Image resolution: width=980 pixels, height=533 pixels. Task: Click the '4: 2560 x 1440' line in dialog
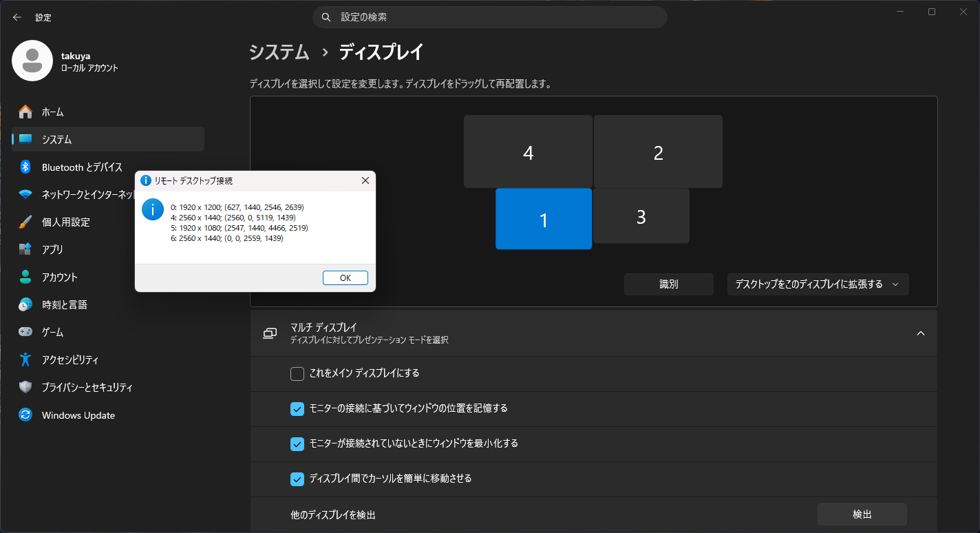[x=233, y=217]
